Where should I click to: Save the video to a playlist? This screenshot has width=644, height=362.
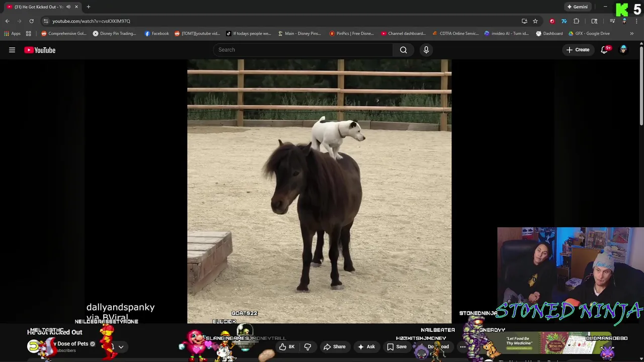pyautogui.click(x=396, y=346)
